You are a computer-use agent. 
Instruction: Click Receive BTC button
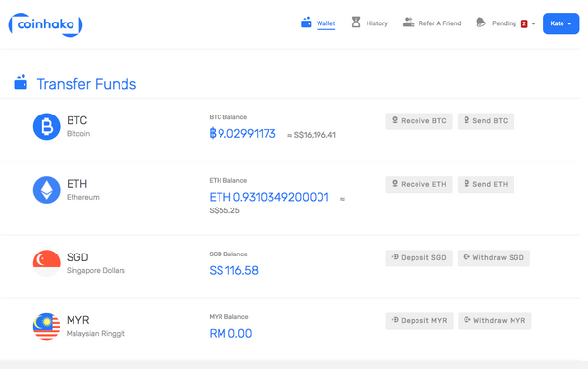click(418, 121)
